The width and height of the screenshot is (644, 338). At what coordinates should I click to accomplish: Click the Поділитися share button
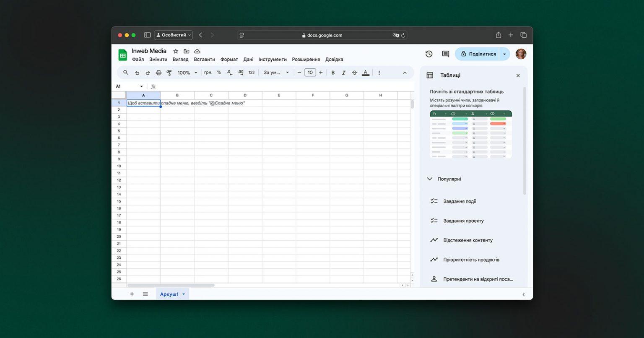tap(477, 54)
